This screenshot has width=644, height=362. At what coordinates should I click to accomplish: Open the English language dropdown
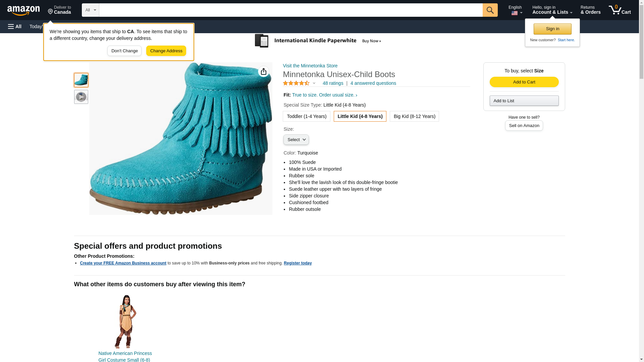(x=515, y=10)
